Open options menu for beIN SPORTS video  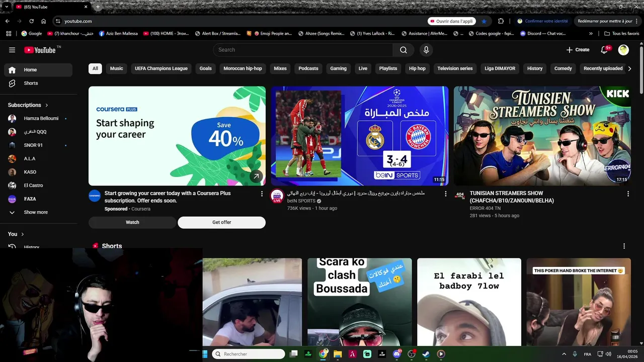445,194
